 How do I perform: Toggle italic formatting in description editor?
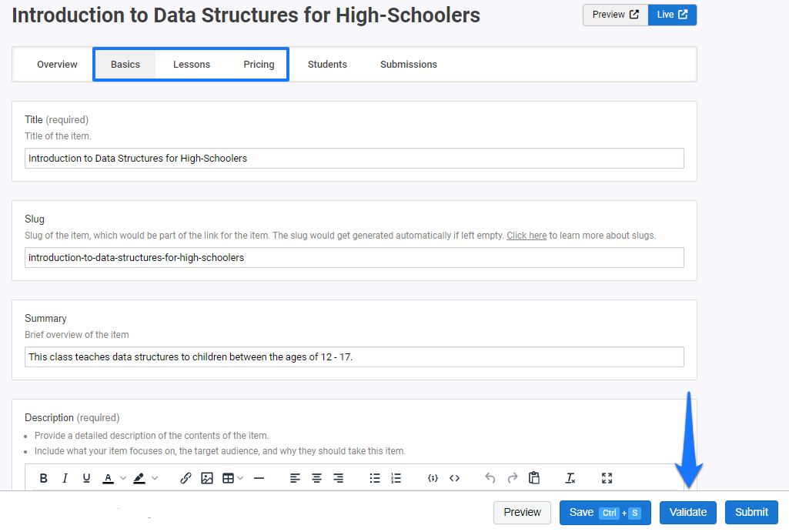pyautogui.click(x=65, y=478)
